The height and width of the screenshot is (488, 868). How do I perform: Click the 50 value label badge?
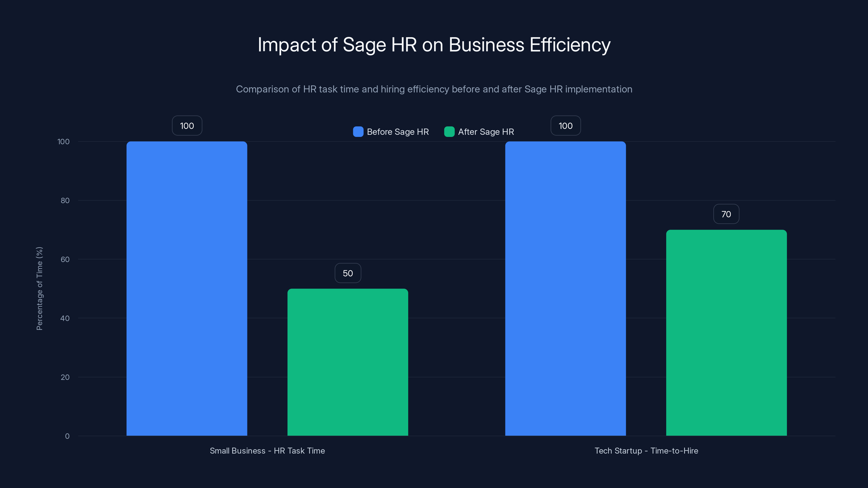[x=348, y=273]
